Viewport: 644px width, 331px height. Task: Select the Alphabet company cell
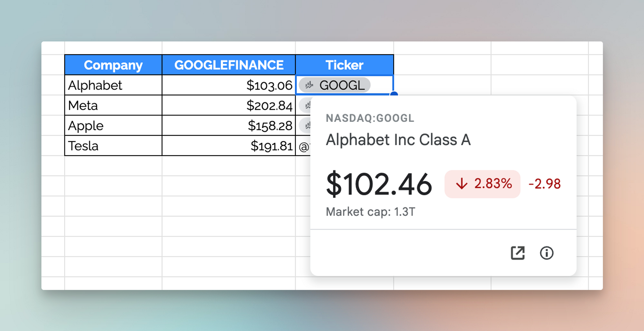pos(113,85)
